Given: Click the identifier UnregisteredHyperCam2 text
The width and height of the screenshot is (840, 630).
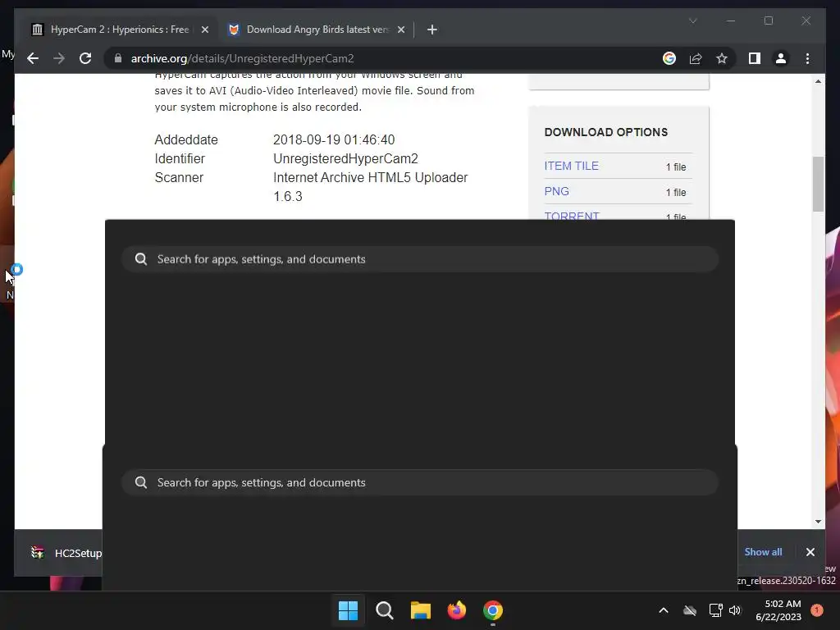Looking at the screenshot, I should (345, 158).
